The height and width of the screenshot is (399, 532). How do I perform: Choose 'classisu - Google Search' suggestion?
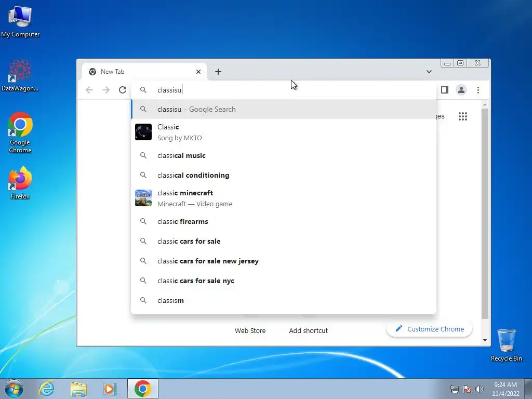click(284, 109)
